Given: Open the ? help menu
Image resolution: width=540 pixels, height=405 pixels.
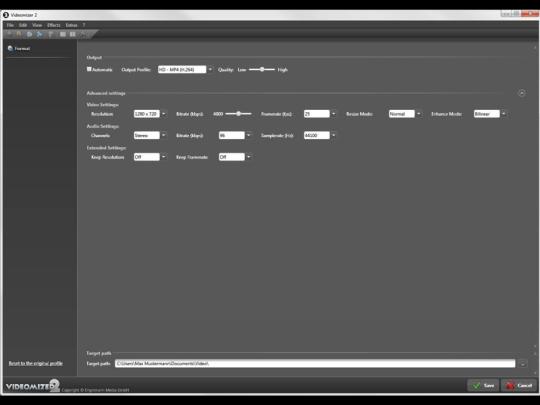Looking at the screenshot, I should [84, 25].
